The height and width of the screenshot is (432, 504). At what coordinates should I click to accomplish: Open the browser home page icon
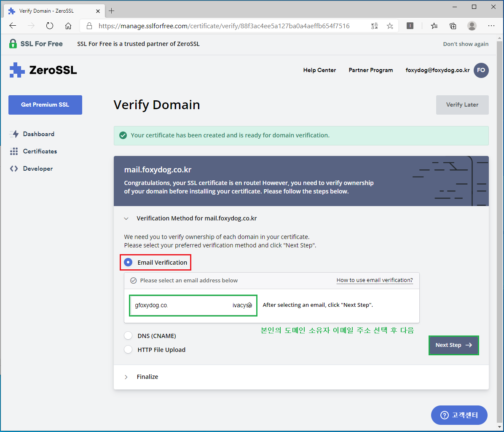[68, 26]
